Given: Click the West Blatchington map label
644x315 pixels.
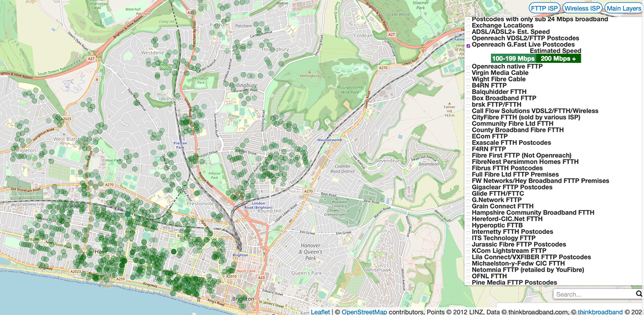Looking at the screenshot, I should (x=75, y=139).
